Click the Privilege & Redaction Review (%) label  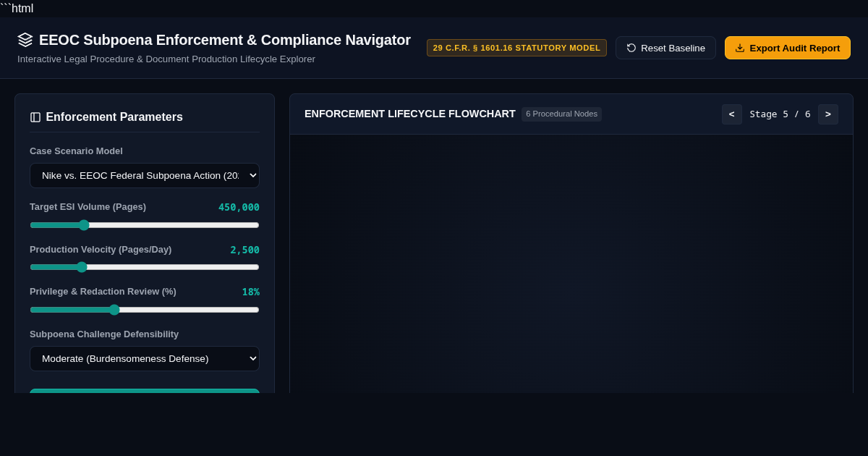[x=103, y=292]
